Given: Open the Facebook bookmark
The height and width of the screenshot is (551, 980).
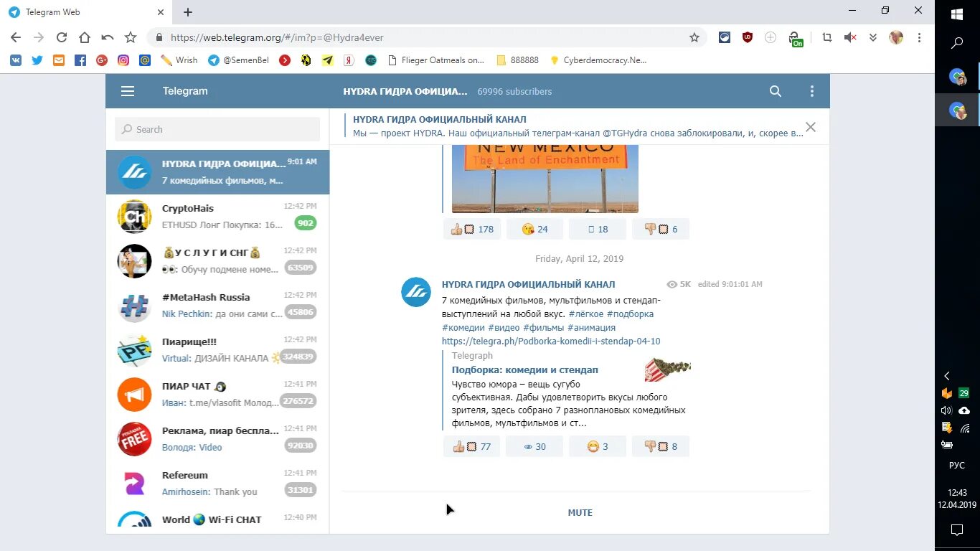Looking at the screenshot, I should point(80,60).
